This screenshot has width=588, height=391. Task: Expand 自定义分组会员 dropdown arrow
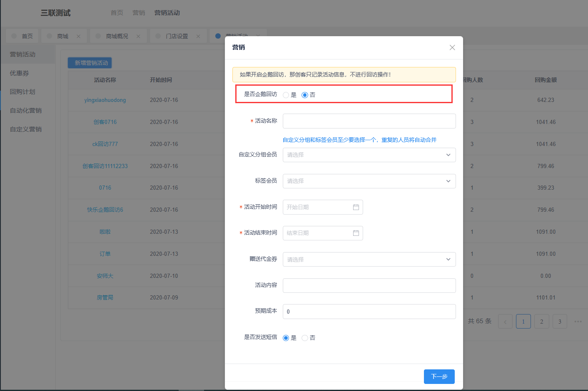(x=448, y=155)
